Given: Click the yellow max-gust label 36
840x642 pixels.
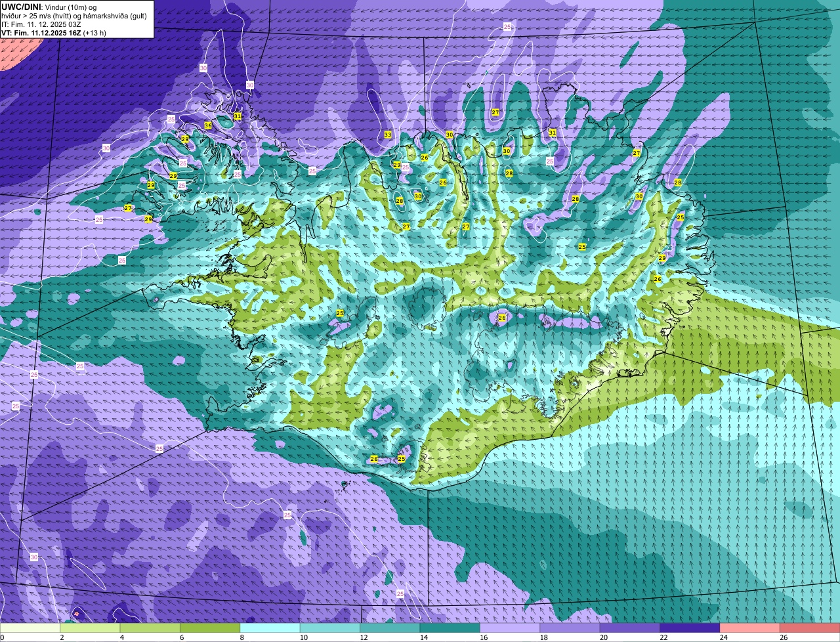Looking at the screenshot, I should [208, 125].
